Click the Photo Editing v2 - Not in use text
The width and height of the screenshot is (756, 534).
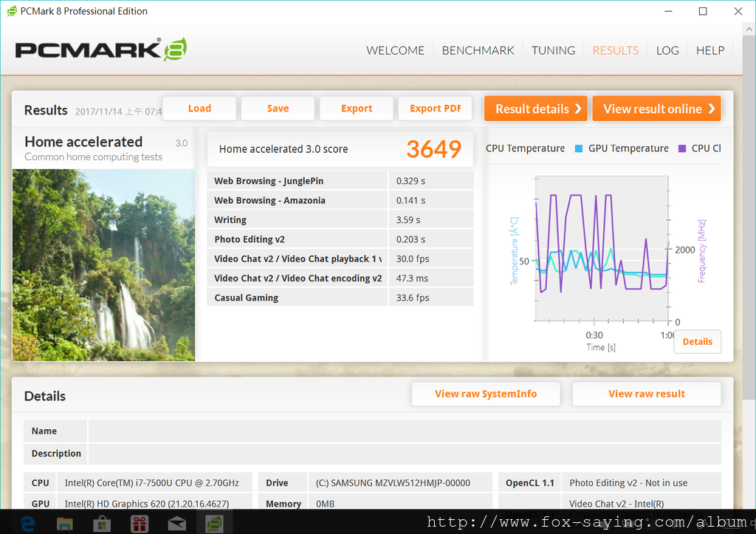[628, 483]
